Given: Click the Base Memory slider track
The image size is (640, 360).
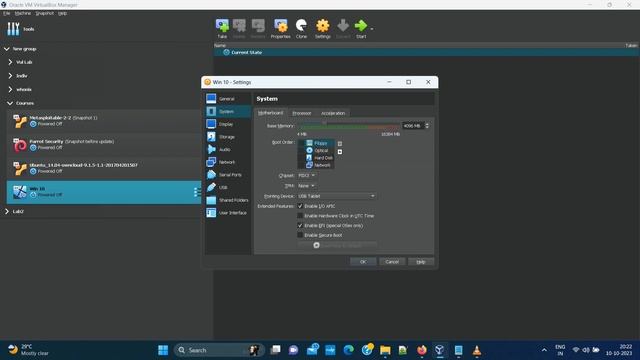Looking at the screenshot, I should click(349, 126).
